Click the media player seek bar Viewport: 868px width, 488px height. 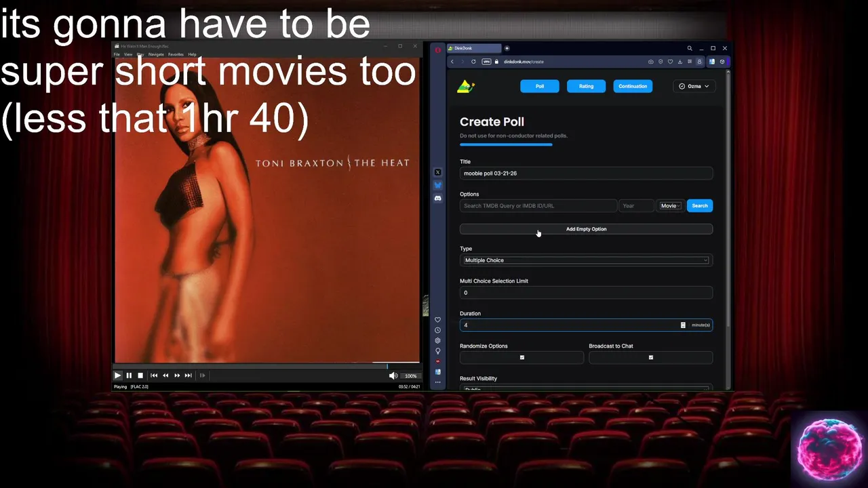(267, 365)
